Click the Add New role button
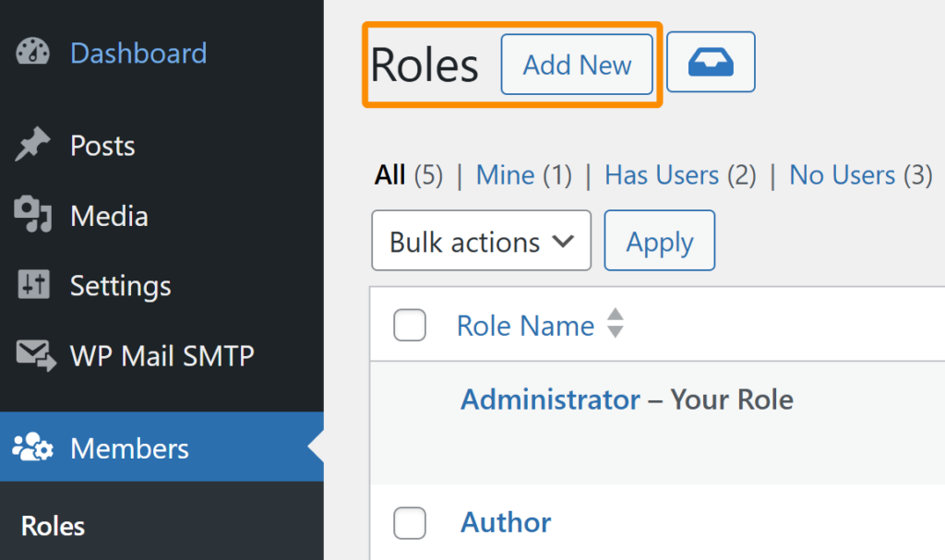This screenshot has width=945, height=560. click(577, 65)
